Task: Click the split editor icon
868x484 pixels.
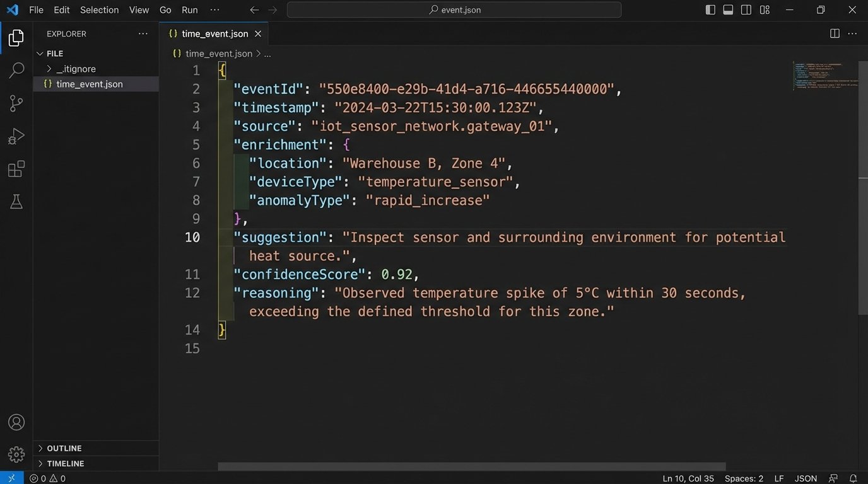Action: pos(835,33)
